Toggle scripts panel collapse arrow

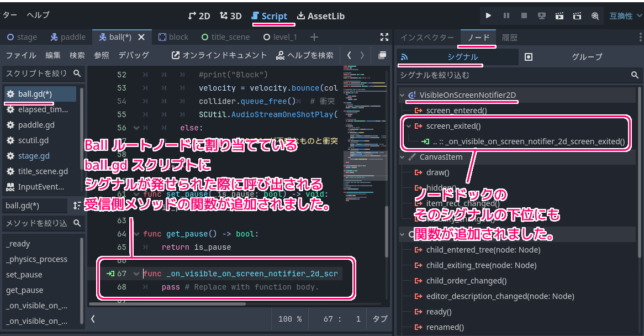coord(93,319)
